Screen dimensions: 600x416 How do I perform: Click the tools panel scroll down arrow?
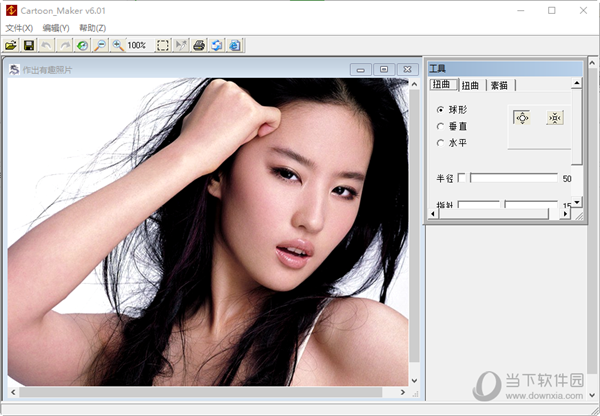coord(577,202)
